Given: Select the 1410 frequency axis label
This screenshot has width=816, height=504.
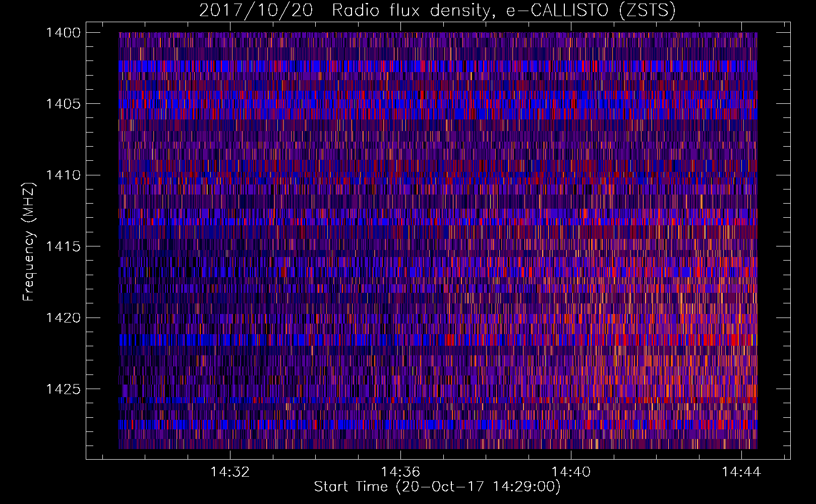Looking at the screenshot, I should (63, 175).
